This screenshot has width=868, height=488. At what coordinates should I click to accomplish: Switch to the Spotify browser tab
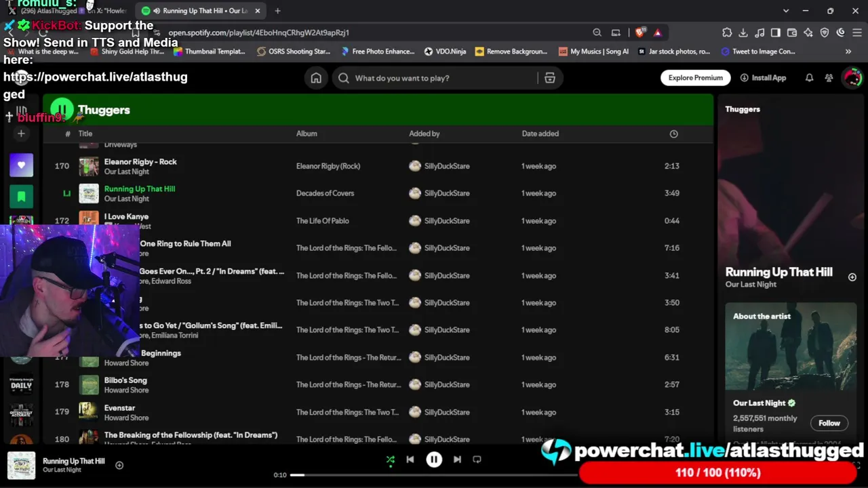coord(202,11)
